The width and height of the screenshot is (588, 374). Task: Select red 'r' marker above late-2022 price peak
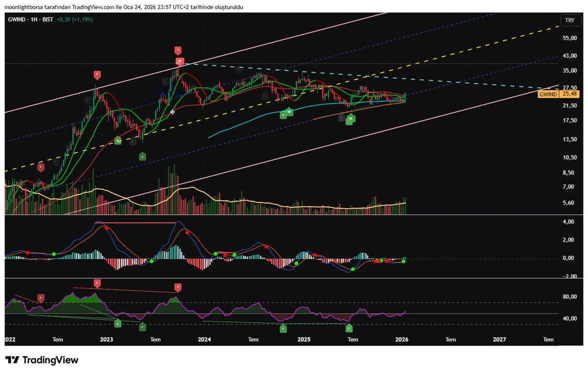(x=97, y=75)
